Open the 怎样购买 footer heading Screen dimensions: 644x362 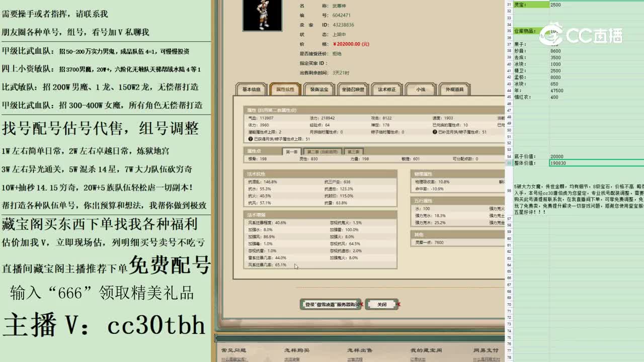point(296,350)
